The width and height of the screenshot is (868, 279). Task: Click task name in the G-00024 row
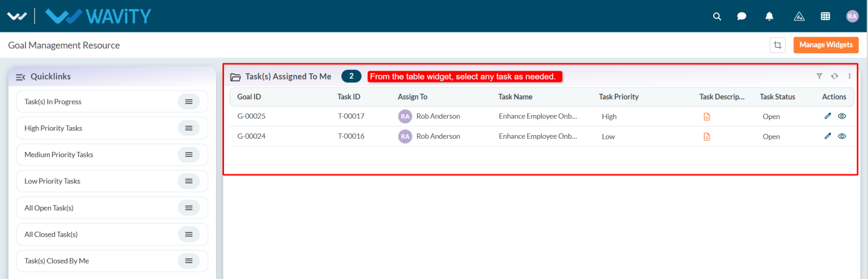pyautogui.click(x=538, y=136)
